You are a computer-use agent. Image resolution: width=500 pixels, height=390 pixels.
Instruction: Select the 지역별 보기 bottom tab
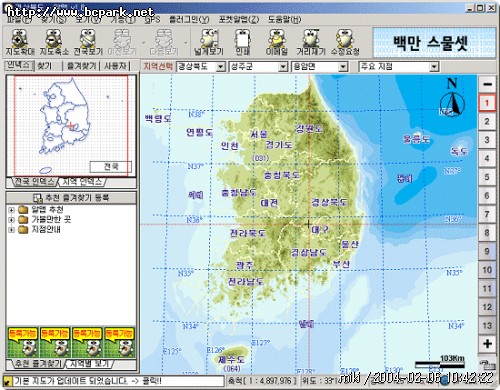point(89,364)
